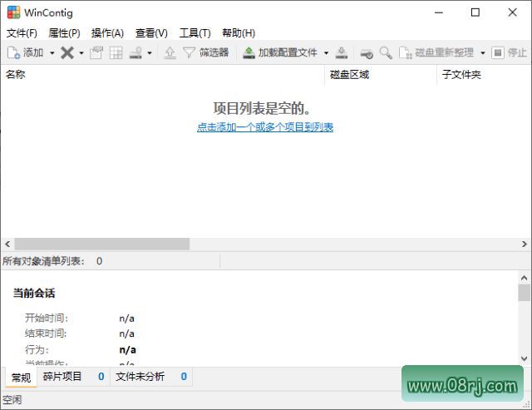Click the 子文件夹 column header
The height and width of the screenshot is (410, 532).
[484, 74]
